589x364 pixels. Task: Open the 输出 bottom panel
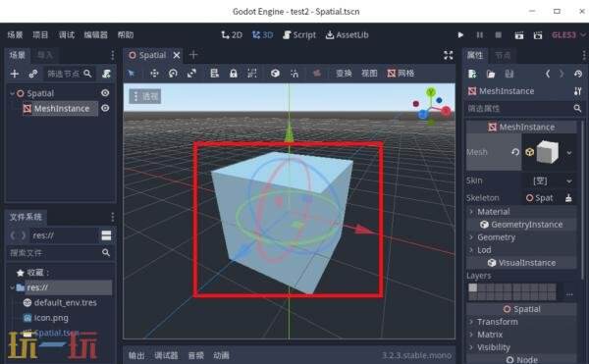coord(136,355)
